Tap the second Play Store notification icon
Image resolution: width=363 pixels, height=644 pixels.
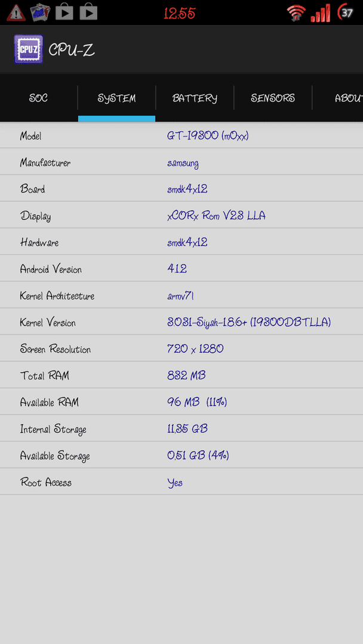[x=88, y=13]
